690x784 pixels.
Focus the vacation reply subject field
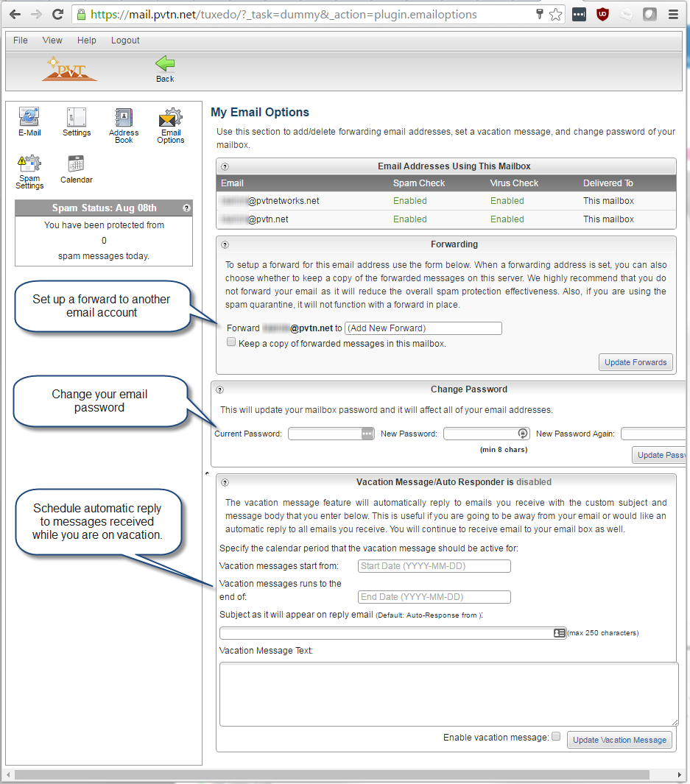[393, 633]
